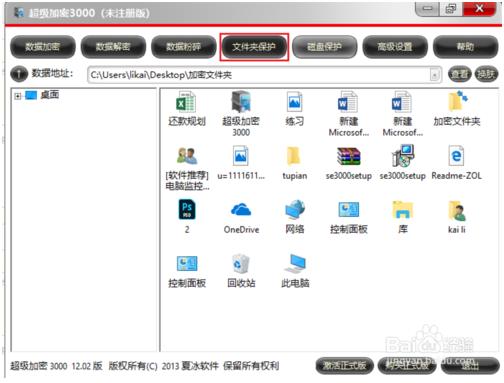
Task: Select the 此电脑 computer icon
Action: (x=295, y=264)
